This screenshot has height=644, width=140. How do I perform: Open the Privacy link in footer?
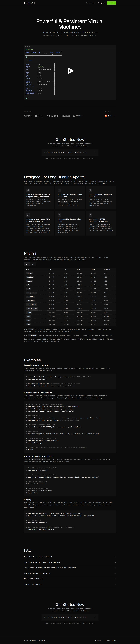107,638
